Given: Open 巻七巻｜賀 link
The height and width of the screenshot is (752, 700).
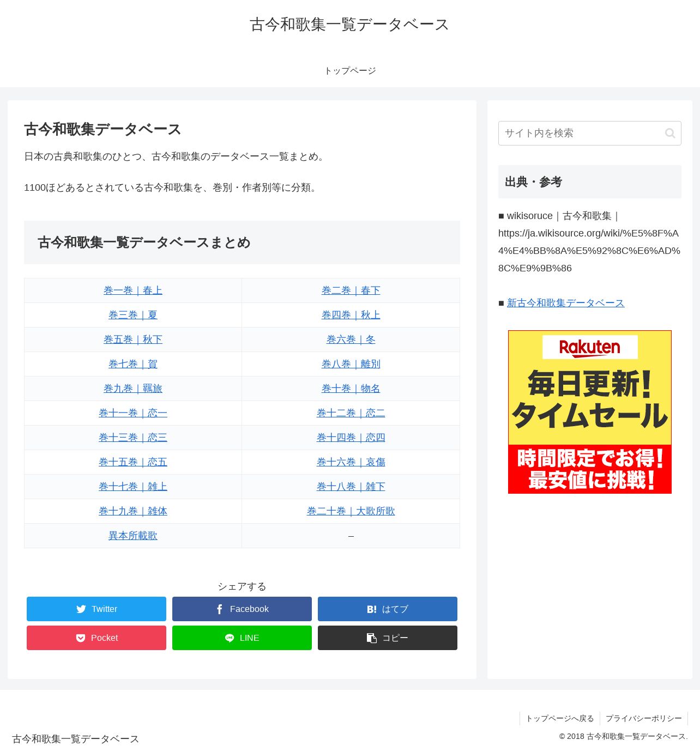Looking at the screenshot, I should [x=133, y=364].
